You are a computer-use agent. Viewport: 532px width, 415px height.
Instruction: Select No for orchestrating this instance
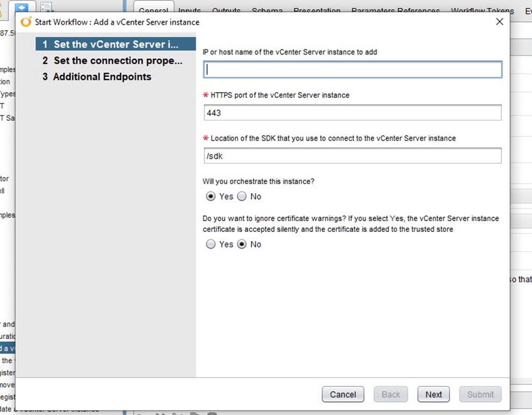coord(242,196)
